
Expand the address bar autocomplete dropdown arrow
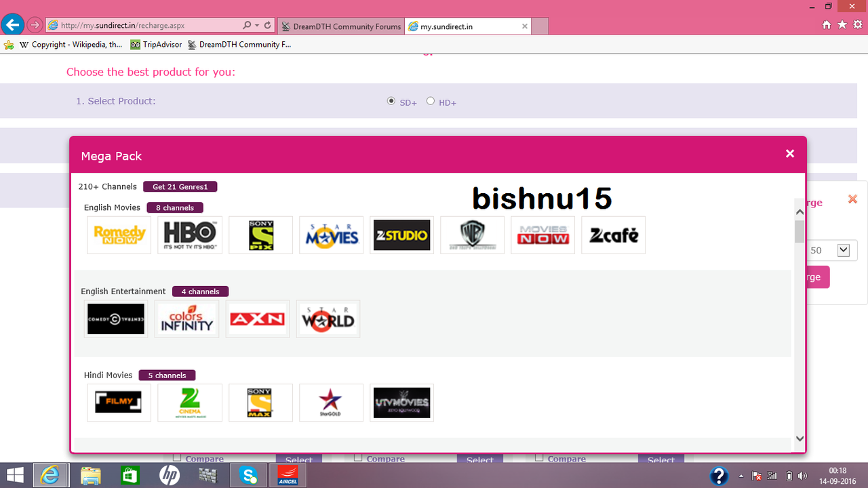[256, 26]
